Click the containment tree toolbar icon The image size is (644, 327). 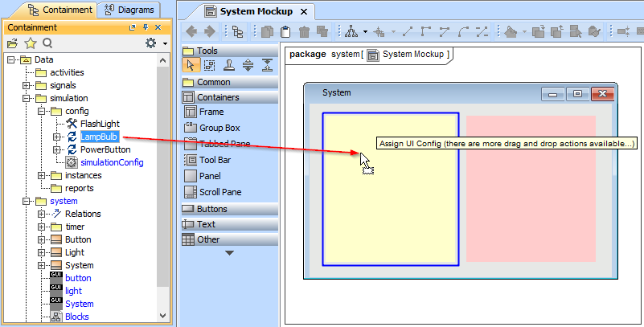pos(237,31)
